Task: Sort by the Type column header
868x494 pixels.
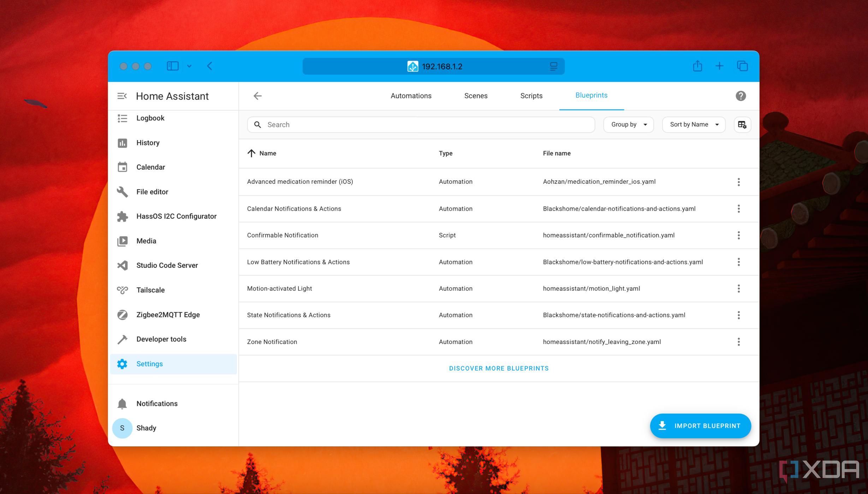Action: coord(445,153)
